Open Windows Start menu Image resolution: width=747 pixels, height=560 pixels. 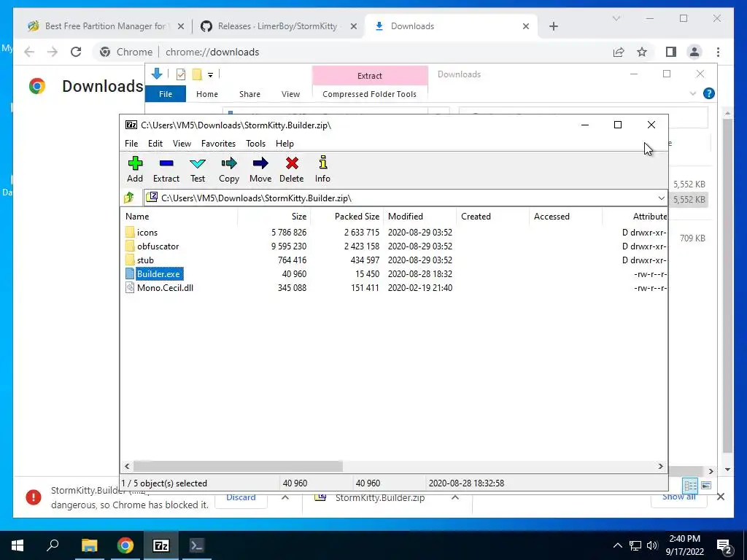coord(18,545)
